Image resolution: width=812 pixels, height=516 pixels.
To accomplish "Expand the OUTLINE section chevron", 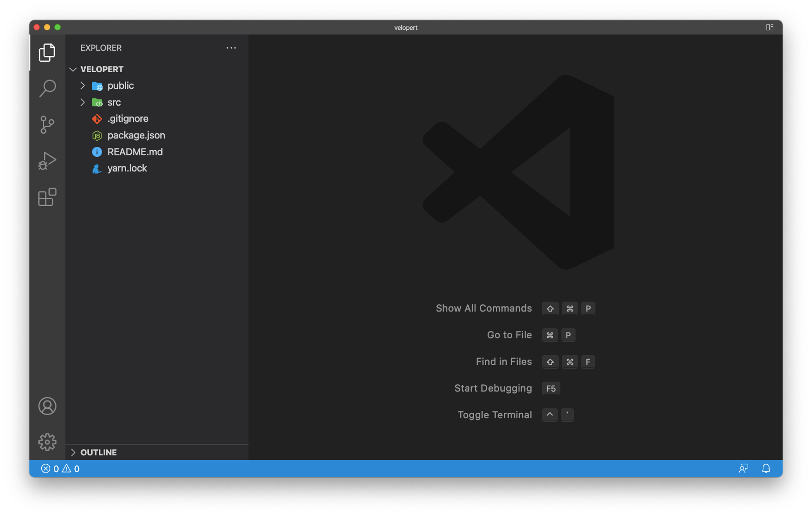I will [x=73, y=452].
